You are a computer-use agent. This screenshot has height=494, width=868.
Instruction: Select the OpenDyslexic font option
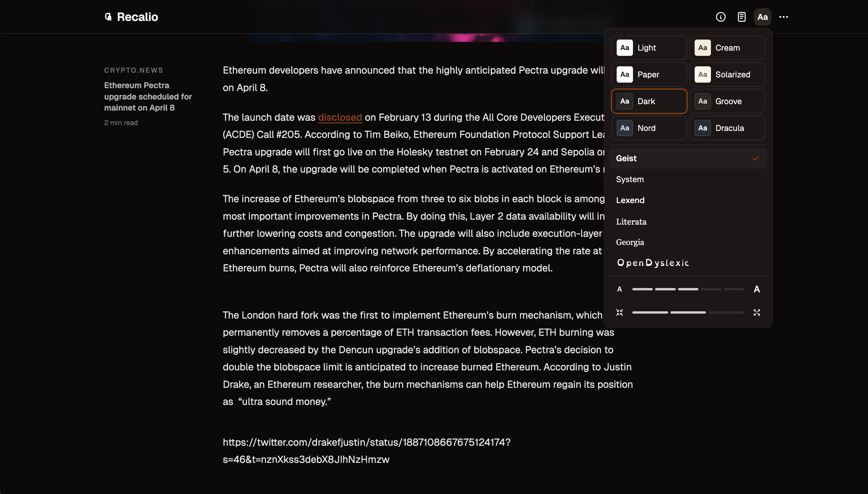coord(653,263)
